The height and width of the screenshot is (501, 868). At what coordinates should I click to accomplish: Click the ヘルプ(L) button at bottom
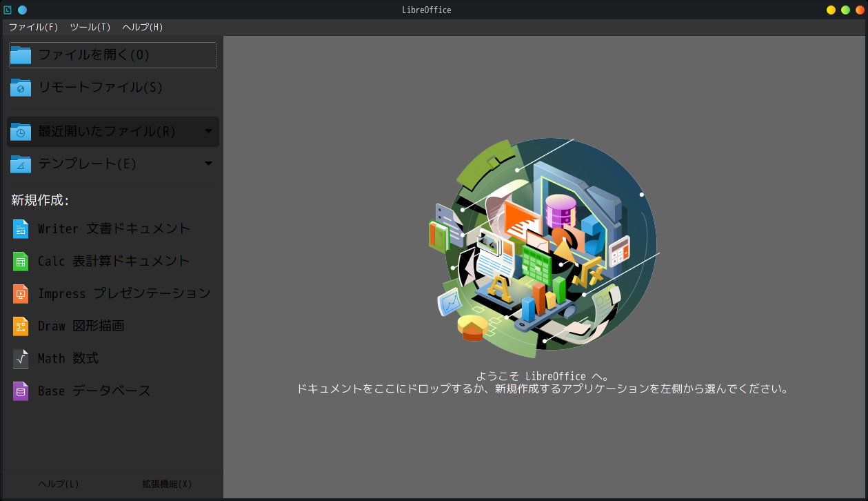(x=59, y=484)
